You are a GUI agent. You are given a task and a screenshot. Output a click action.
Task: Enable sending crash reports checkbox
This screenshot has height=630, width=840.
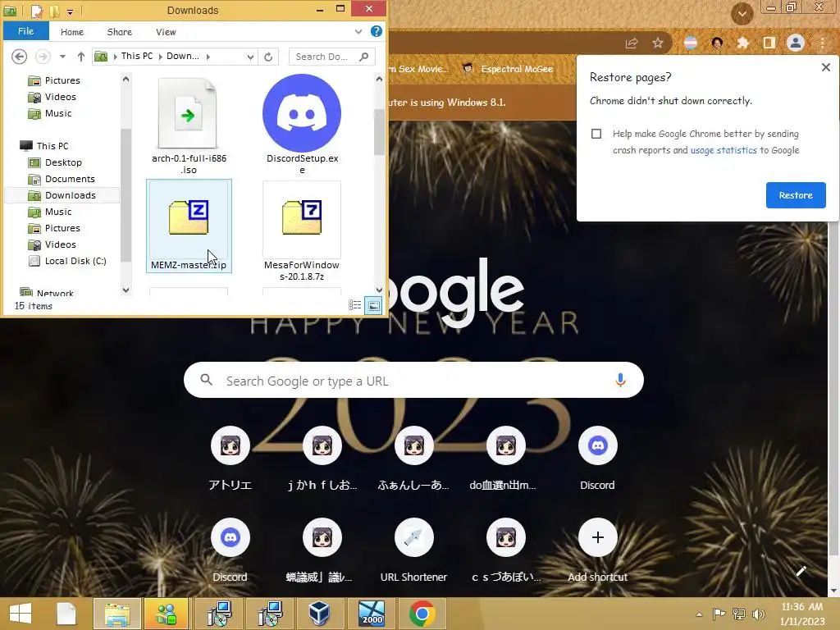(596, 134)
